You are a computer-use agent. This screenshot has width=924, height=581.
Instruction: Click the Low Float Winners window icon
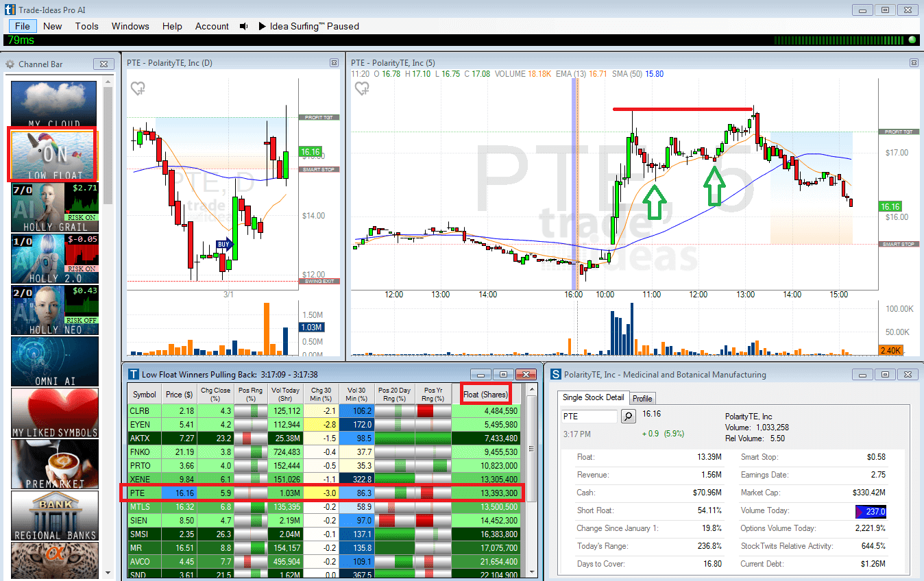click(132, 375)
